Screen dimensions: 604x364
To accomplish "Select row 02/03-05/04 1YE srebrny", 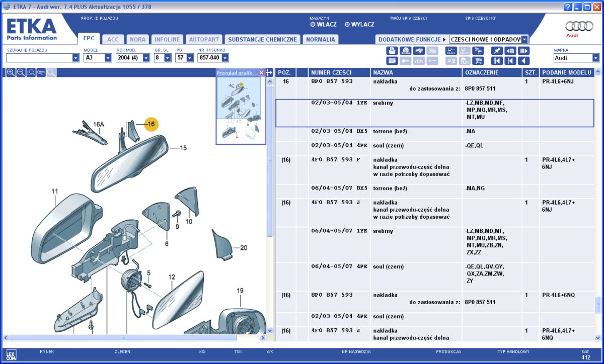I will 435,113.
